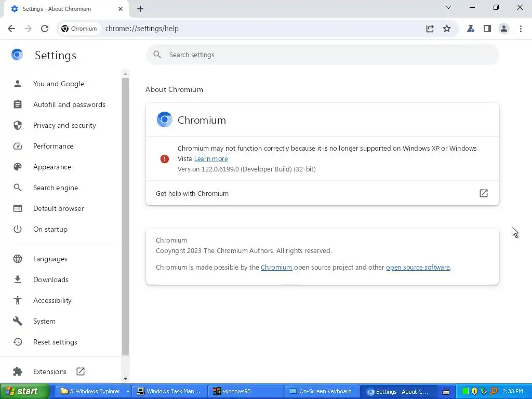Go to Privacy and security
This screenshot has width=532, height=399.
click(64, 125)
